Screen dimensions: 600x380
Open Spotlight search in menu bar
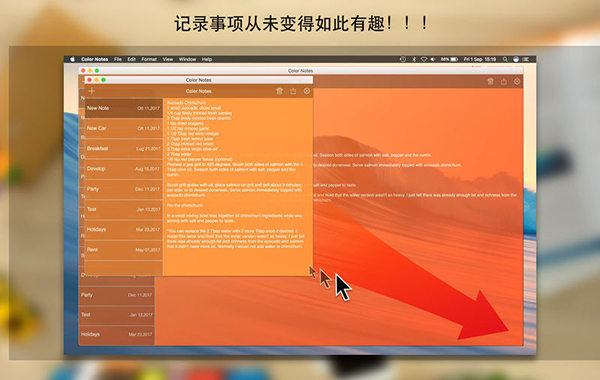tap(505, 59)
